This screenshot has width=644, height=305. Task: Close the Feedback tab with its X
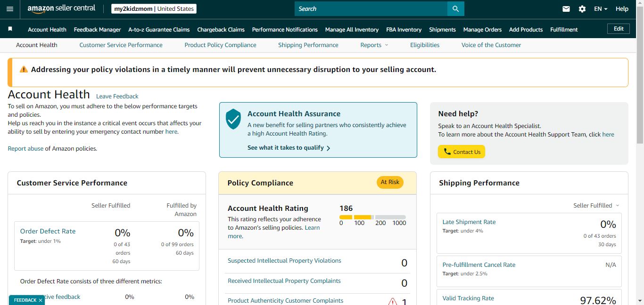pyautogui.click(x=41, y=300)
